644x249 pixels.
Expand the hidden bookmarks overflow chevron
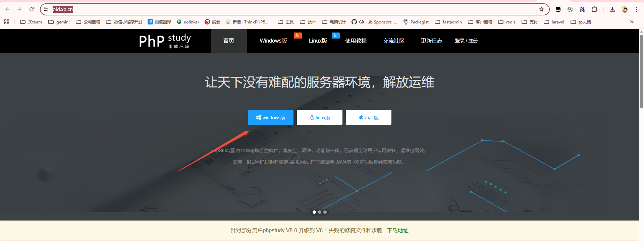pyautogui.click(x=632, y=22)
